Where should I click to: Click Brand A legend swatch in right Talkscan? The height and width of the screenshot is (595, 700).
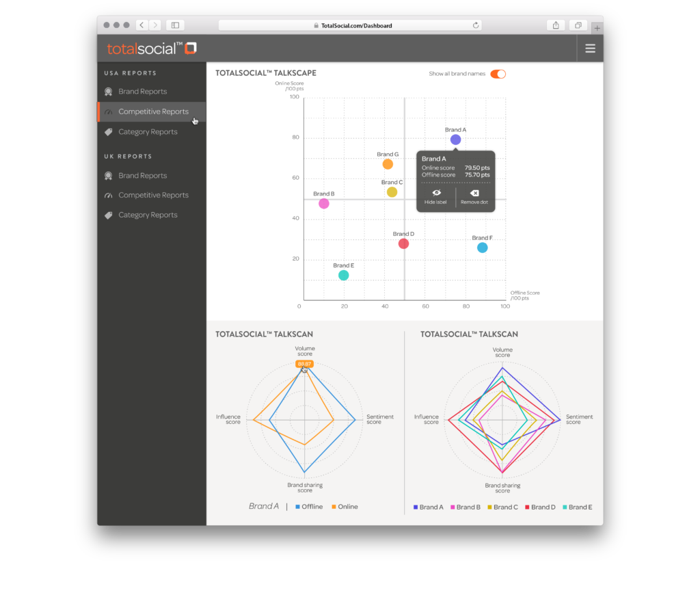point(416,507)
